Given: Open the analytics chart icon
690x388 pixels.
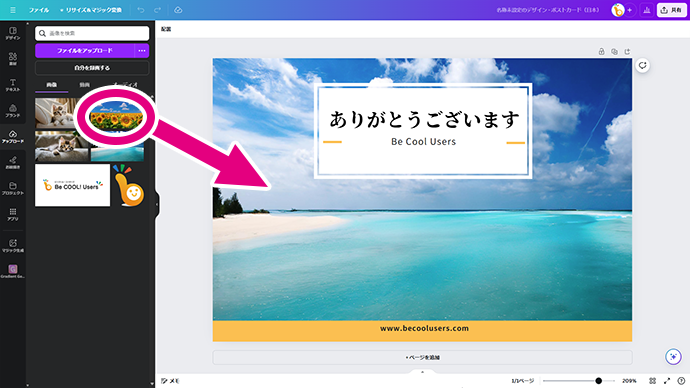Looking at the screenshot, I should (x=646, y=10).
